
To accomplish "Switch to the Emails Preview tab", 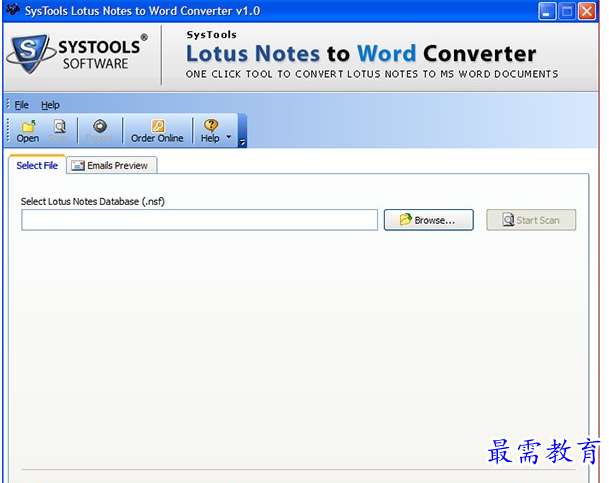I will (x=112, y=165).
